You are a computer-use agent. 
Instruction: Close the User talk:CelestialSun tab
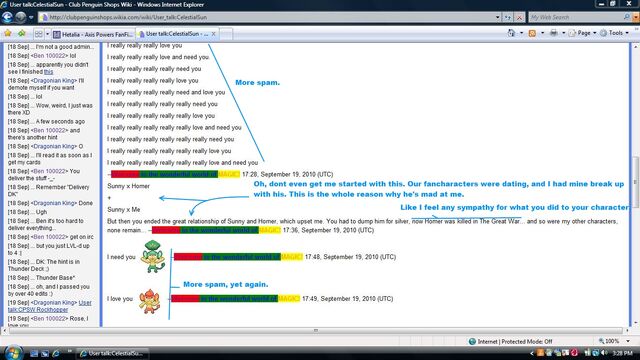point(213,34)
